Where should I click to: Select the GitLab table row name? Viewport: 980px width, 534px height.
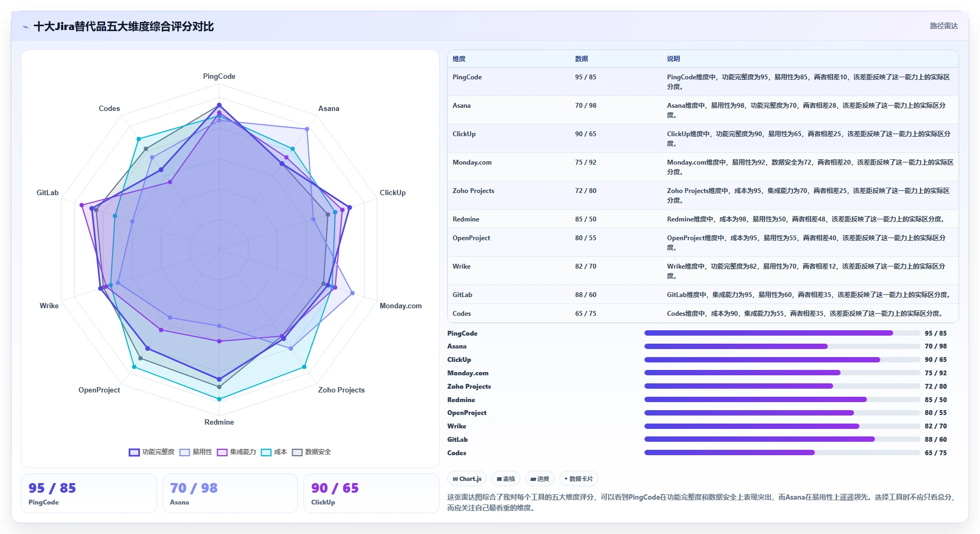click(462, 295)
